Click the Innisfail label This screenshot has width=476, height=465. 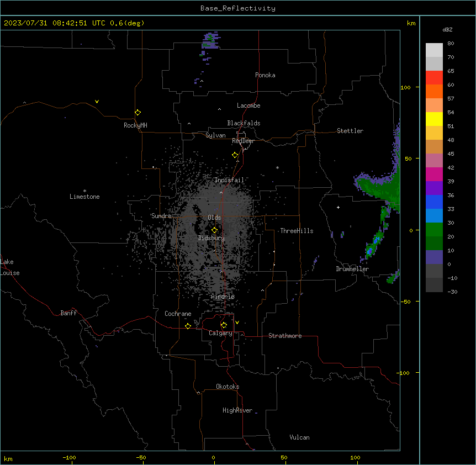point(229,180)
